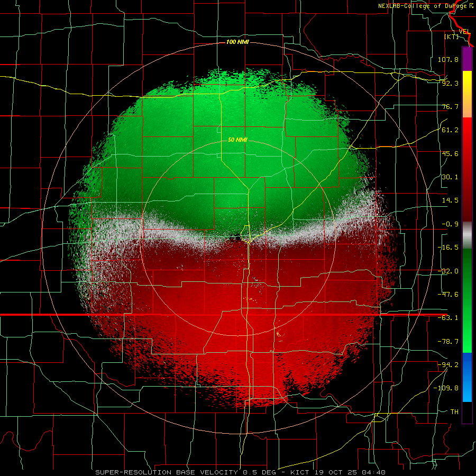The height and width of the screenshot is (476, 476).
Task: Click the 50 NMI range ring label
Action: pos(237,140)
